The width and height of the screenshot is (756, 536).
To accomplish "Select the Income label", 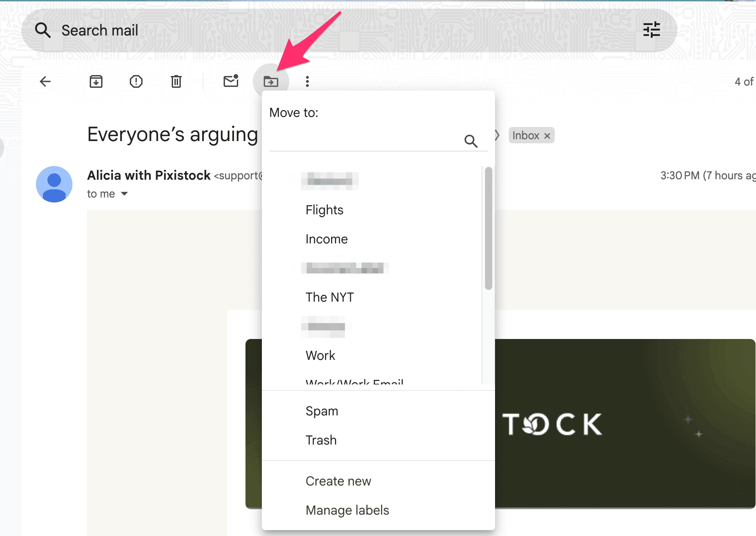I will pyautogui.click(x=327, y=238).
